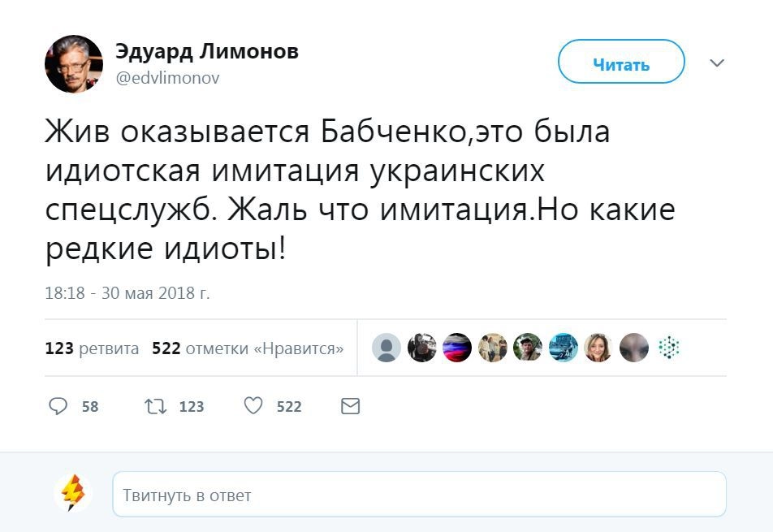Click the default gray silhouette liker avatar
The width and height of the screenshot is (773, 532).
tap(386, 348)
